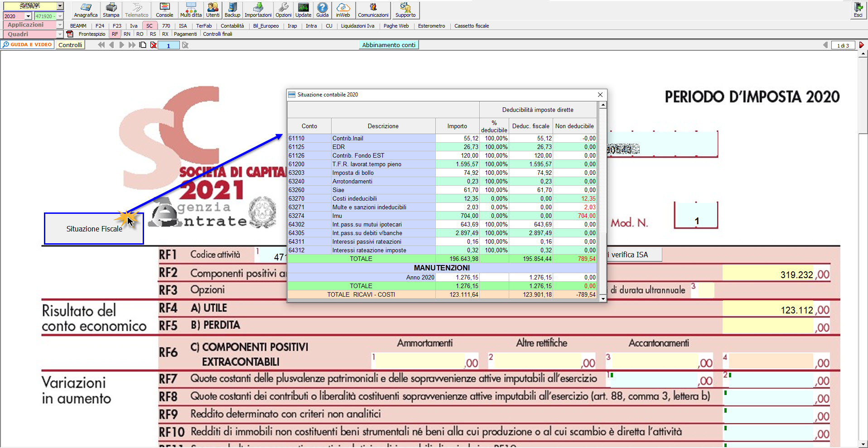Close the Situazione contabile 2020 window

coord(600,95)
